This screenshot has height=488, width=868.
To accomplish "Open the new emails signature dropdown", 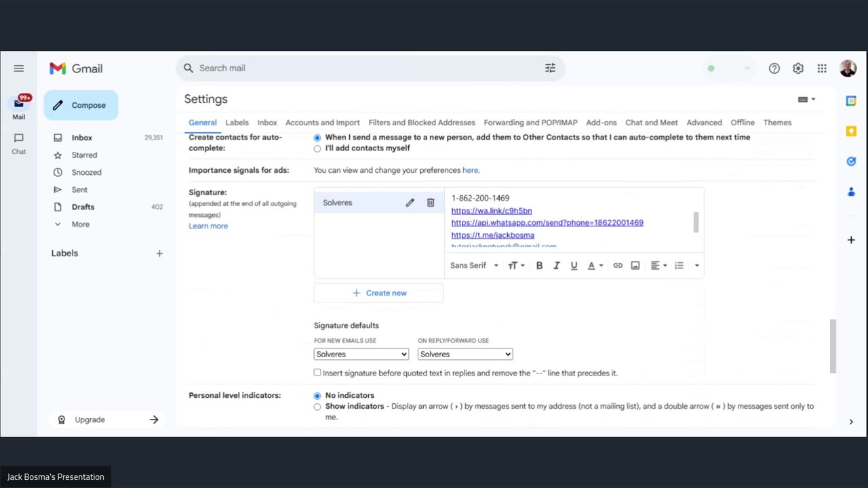I will coord(361,354).
